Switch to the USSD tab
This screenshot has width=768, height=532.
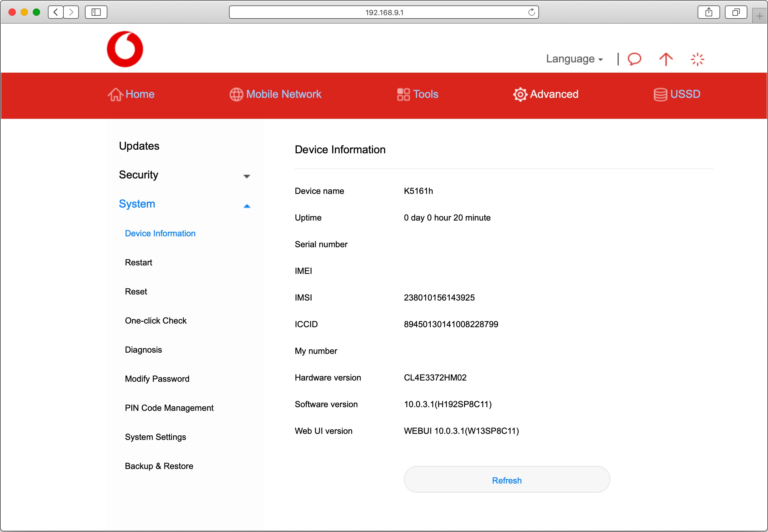tap(677, 94)
